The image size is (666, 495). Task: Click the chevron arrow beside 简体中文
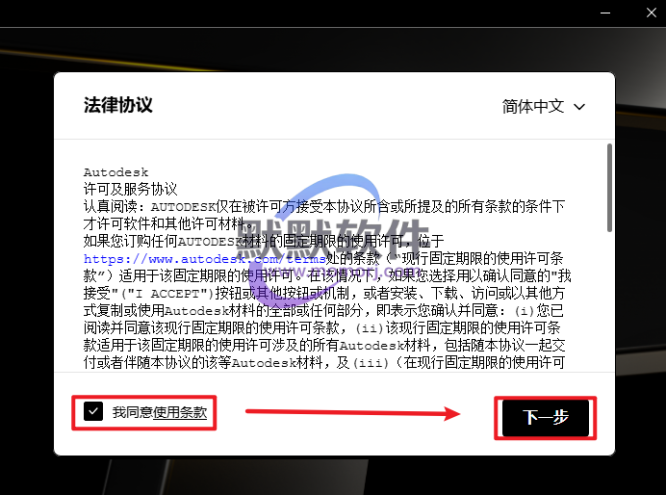click(x=579, y=107)
